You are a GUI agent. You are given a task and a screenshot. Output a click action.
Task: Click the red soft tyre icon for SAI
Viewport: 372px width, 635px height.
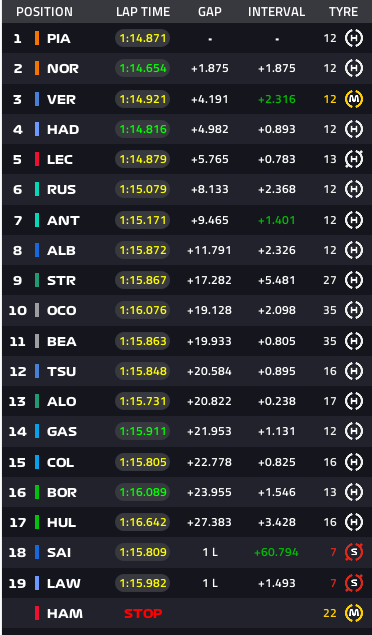(x=354, y=552)
